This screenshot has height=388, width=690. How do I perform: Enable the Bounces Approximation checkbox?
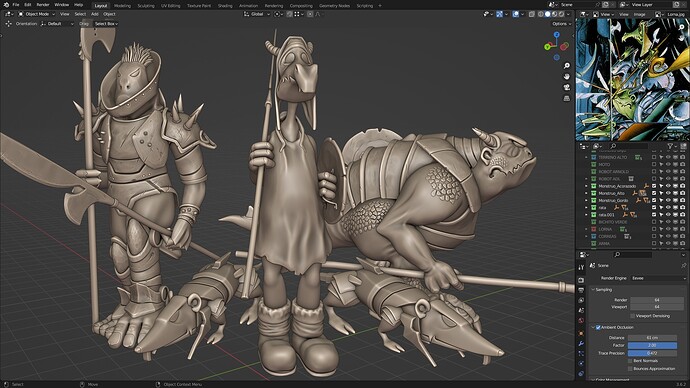(x=630, y=369)
